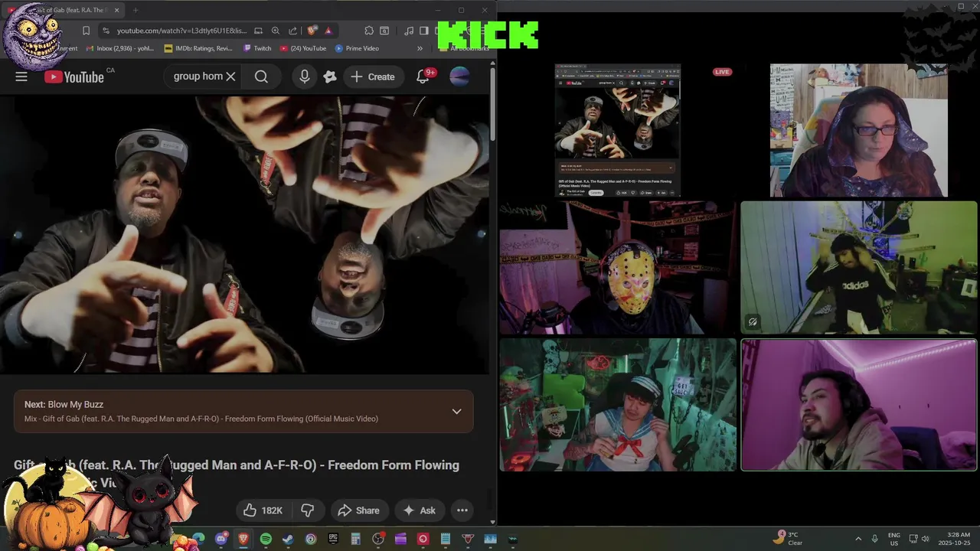The image size is (980, 551).
Task: Open the Twitch bookmark
Action: click(257, 48)
